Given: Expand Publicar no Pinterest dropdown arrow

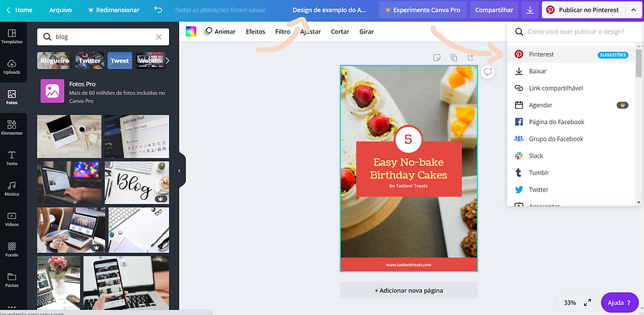Looking at the screenshot, I should (632, 10).
